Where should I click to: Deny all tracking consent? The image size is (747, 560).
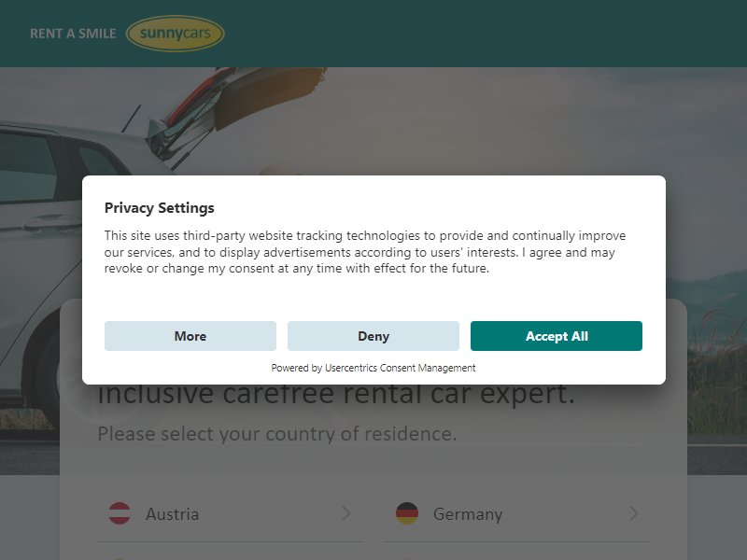(x=373, y=336)
